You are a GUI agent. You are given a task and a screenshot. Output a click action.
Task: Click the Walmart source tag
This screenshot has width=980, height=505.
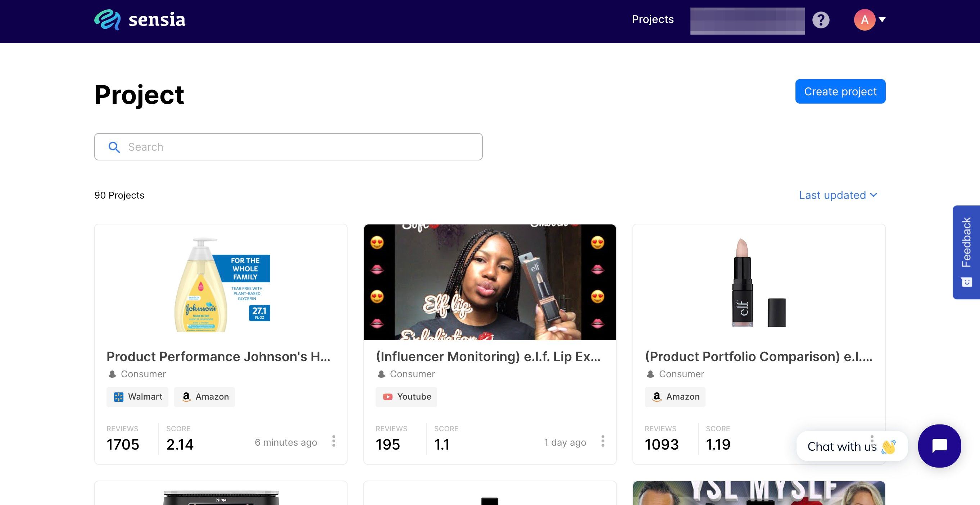click(x=137, y=397)
